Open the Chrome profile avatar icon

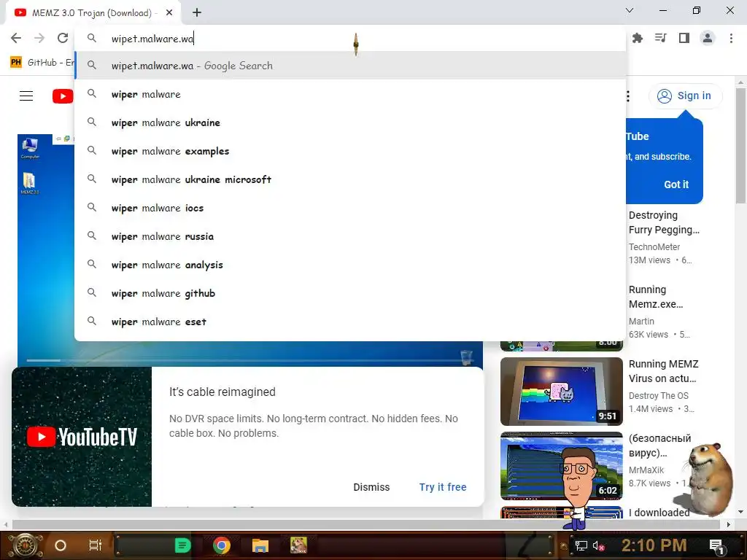(x=708, y=38)
